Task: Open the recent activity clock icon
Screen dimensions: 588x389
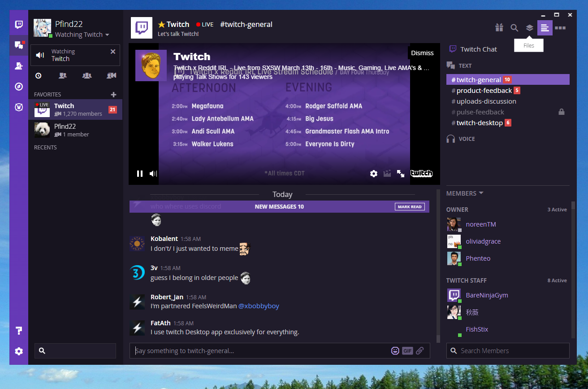Action: pyautogui.click(x=38, y=75)
